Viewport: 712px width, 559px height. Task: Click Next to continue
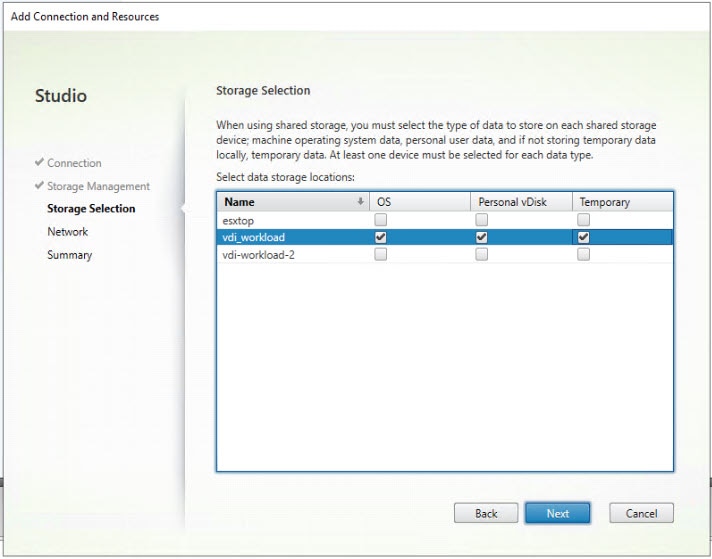[557, 513]
